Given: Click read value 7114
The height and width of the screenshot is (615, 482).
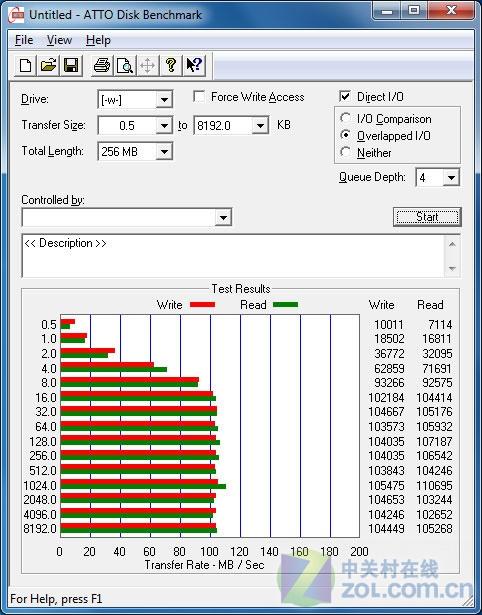Looking at the screenshot, I should [440, 324].
